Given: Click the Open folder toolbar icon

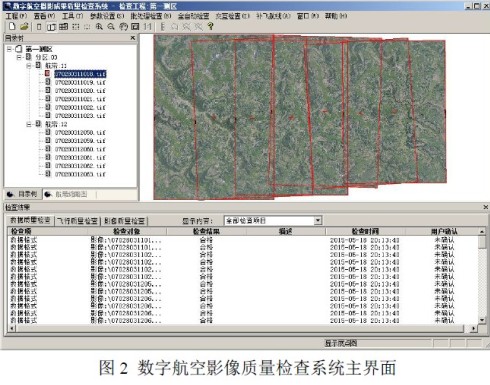Looking at the screenshot, I should coord(24,26).
